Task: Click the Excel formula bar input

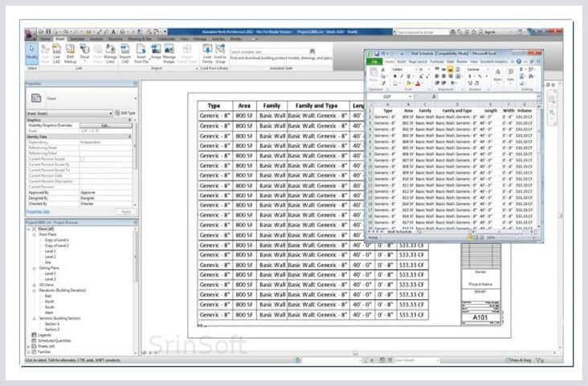Action: [488, 96]
